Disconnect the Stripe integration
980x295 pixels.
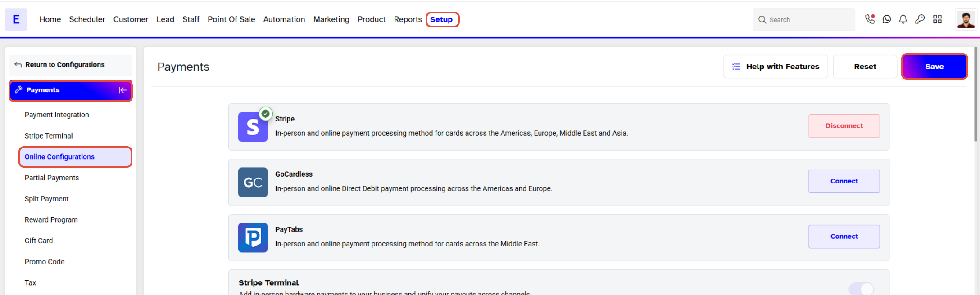pyautogui.click(x=844, y=126)
